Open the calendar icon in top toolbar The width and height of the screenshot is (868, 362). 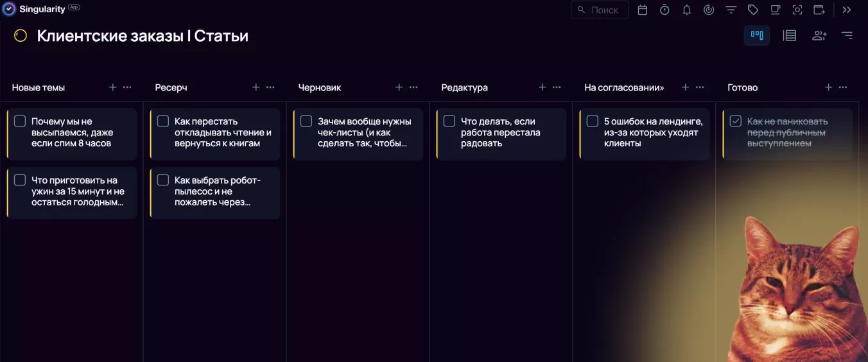tap(642, 10)
